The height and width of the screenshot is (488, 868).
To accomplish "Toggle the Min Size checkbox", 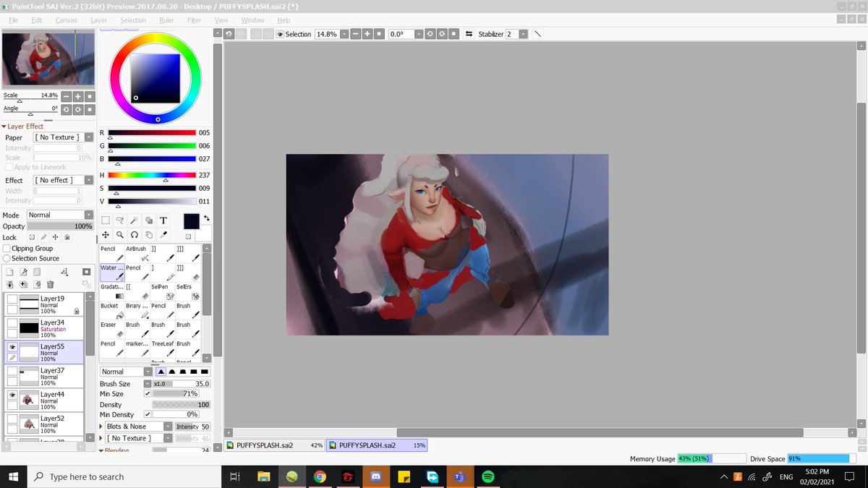I will 148,394.
